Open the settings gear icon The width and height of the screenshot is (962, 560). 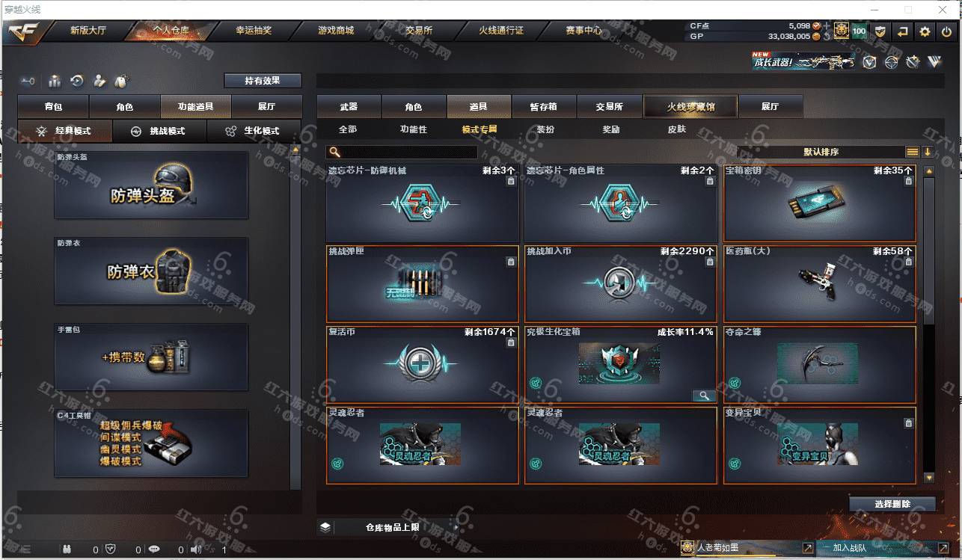tap(925, 31)
